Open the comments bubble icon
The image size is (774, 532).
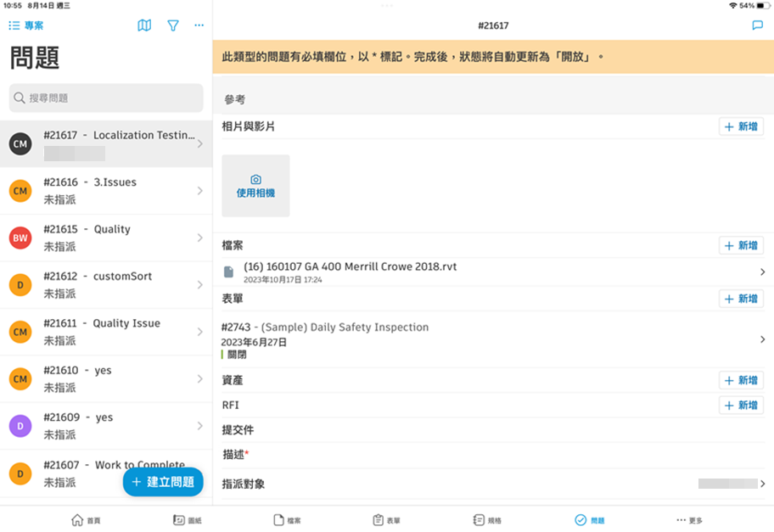point(757,25)
